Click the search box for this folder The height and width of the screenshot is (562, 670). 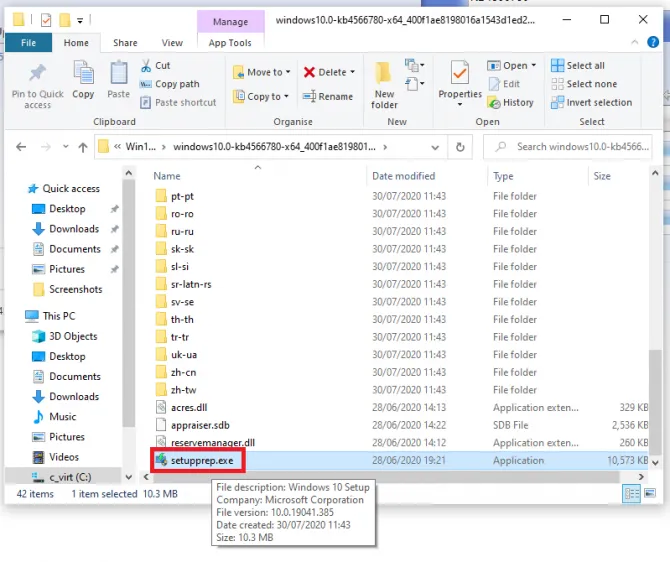tap(570, 147)
